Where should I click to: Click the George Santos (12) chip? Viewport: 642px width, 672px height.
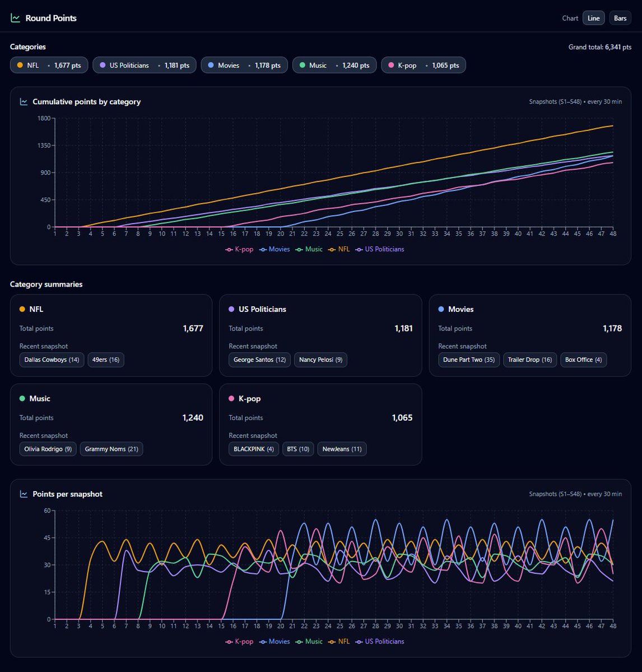coord(259,360)
